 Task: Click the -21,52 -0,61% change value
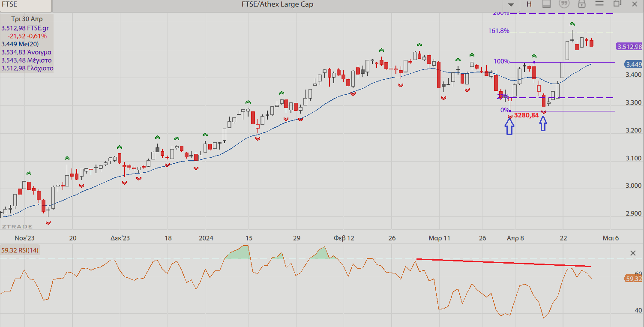(27, 36)
